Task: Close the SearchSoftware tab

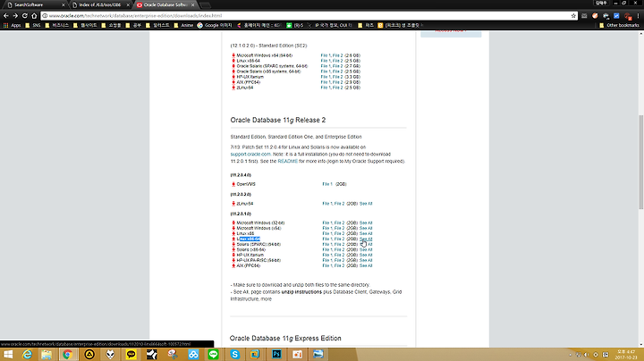Action: 63,5
